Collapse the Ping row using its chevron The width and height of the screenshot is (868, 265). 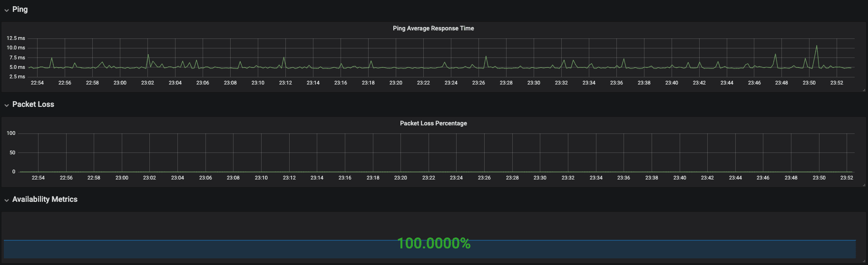(7, 10)
